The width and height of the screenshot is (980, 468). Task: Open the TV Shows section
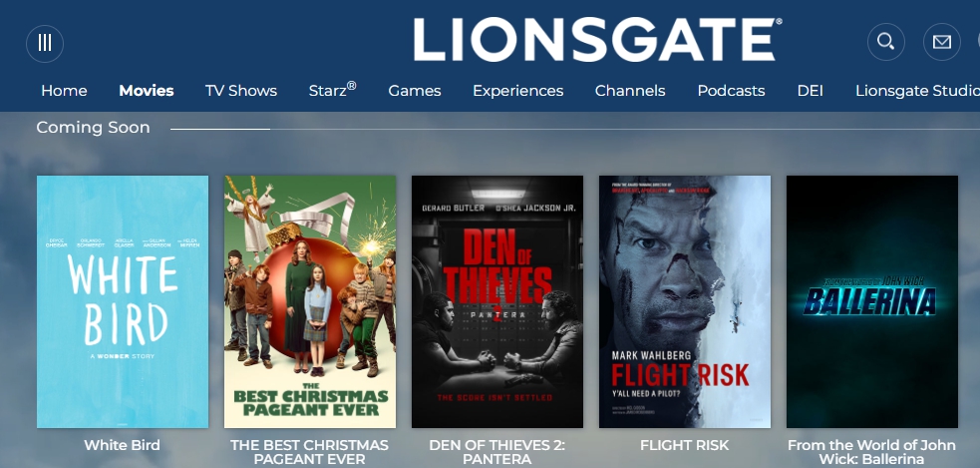241,91
